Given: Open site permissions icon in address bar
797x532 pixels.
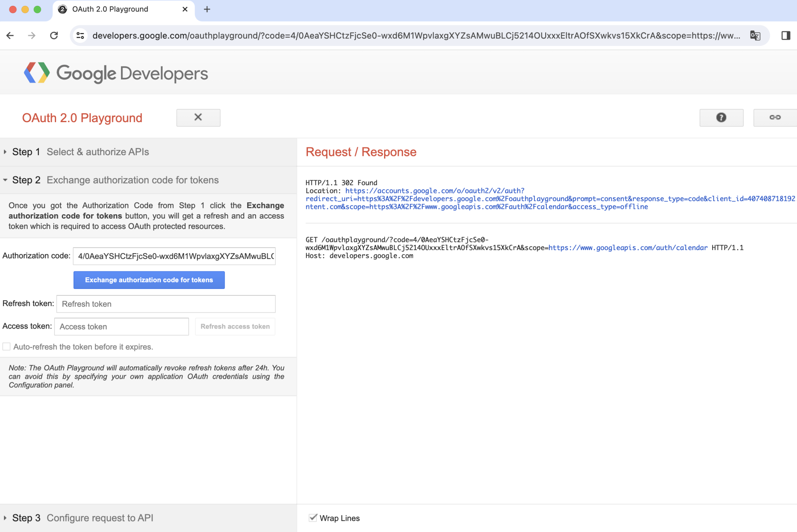Looking at the screenshot, I should 80,35.
